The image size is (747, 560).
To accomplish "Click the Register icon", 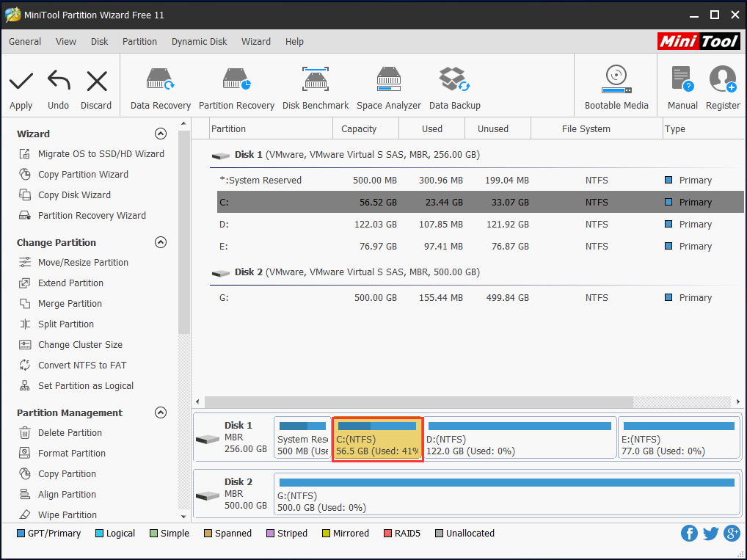I will (x=722, y=86).
